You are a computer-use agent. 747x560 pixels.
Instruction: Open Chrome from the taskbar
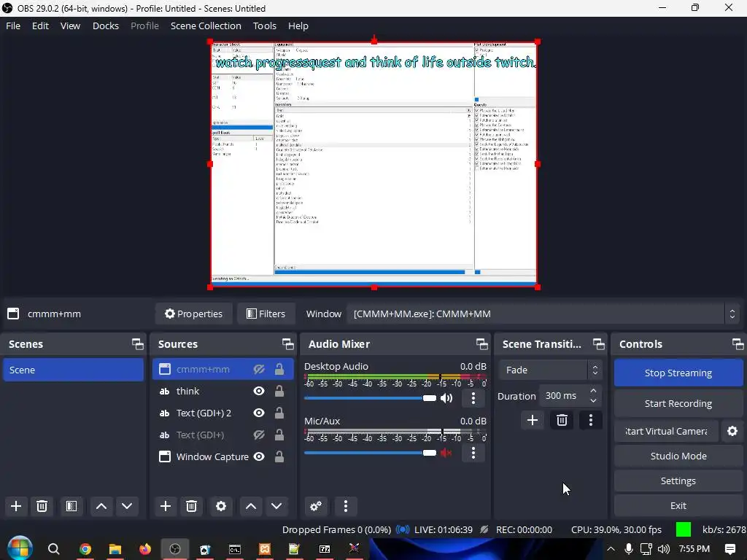click(85, 549)
